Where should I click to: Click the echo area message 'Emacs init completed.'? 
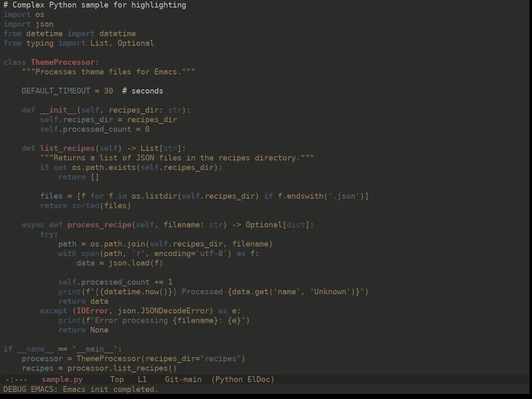(x=111, y=389)
